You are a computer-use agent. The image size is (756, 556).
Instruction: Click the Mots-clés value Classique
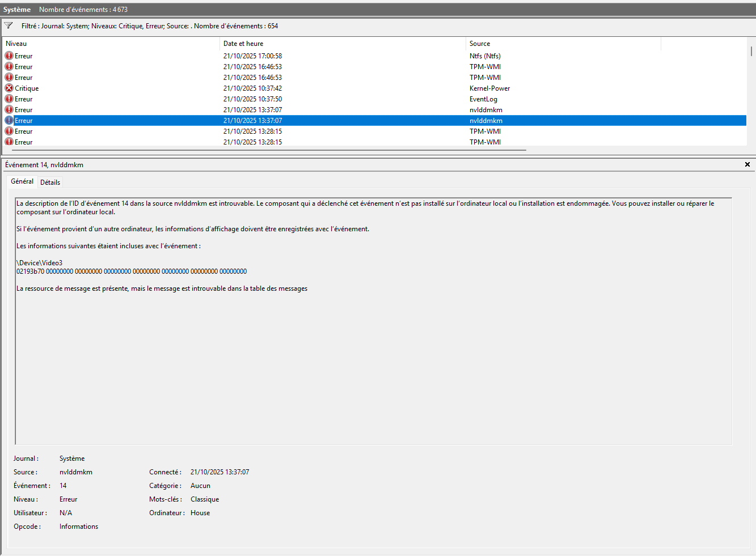tap(205, 499)
